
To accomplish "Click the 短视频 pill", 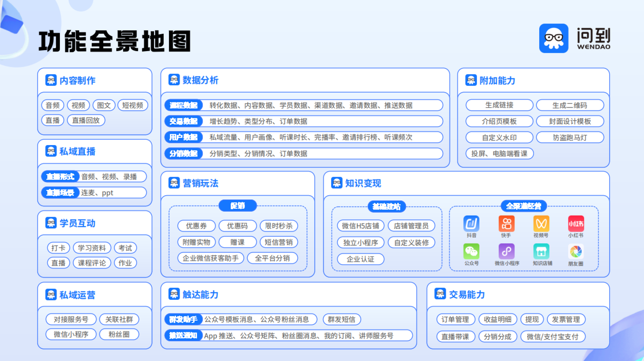I will [133, 105].
